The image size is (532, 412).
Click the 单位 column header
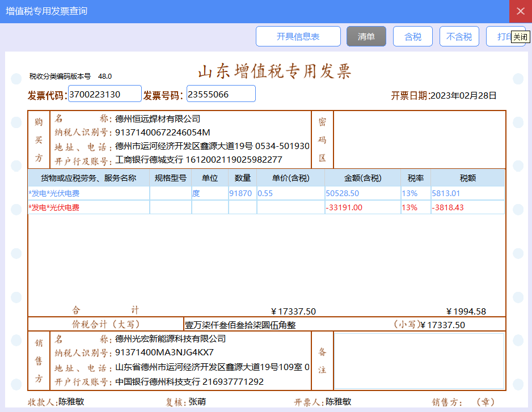[210, 178]
